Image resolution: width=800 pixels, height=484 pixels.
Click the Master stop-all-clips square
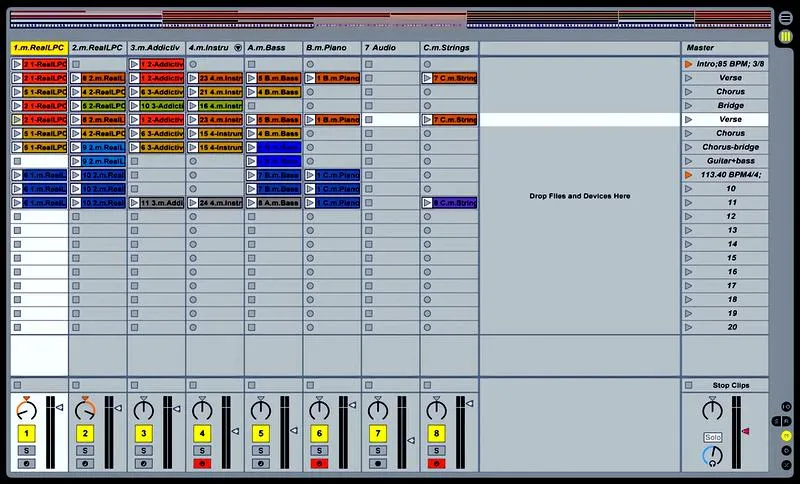689,385
